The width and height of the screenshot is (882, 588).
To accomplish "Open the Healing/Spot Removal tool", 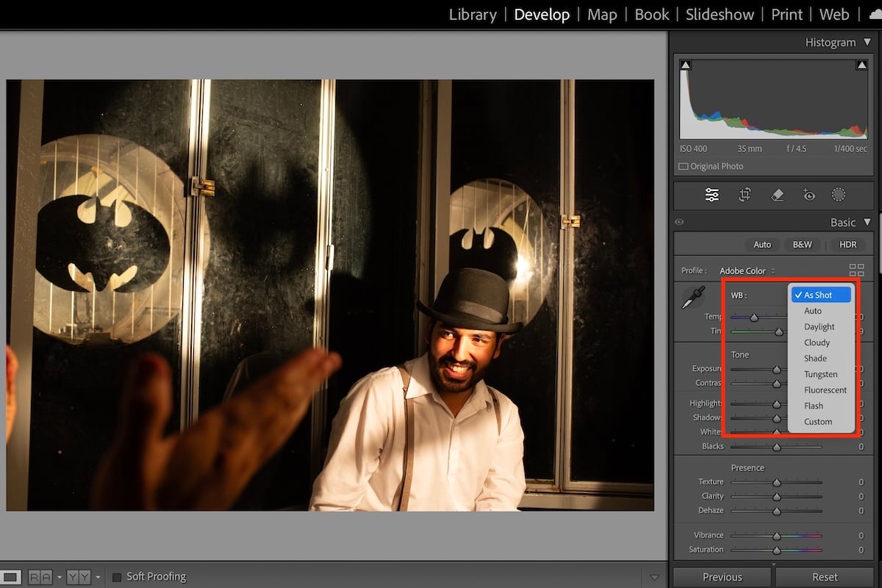I will [x=776, y=195].
